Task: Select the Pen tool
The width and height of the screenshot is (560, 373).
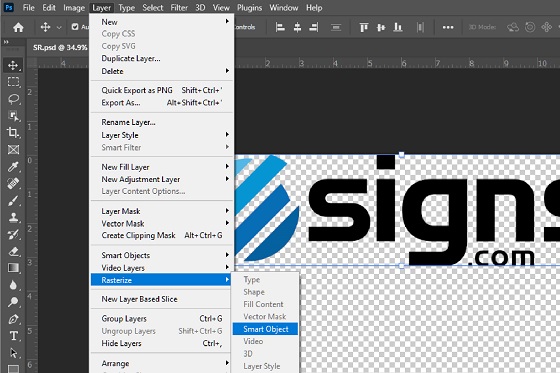Action: [x=13, y=319]
